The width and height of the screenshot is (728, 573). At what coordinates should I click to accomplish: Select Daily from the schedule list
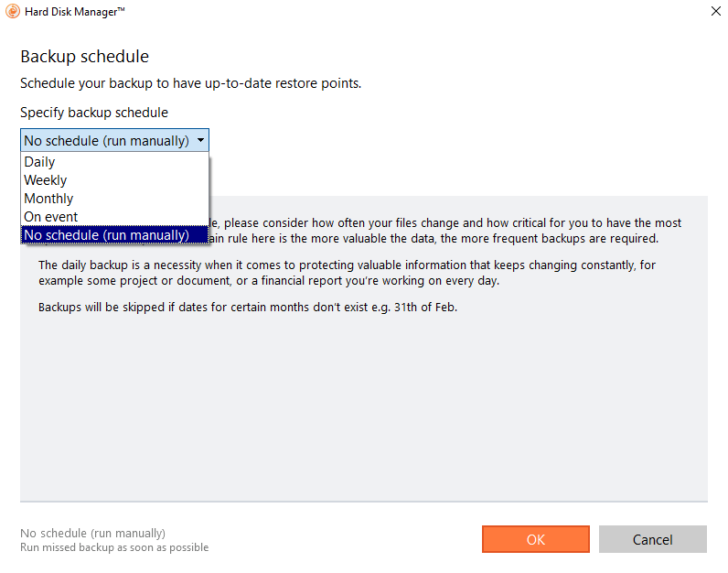pyautogui.click(x=114, y=162)
